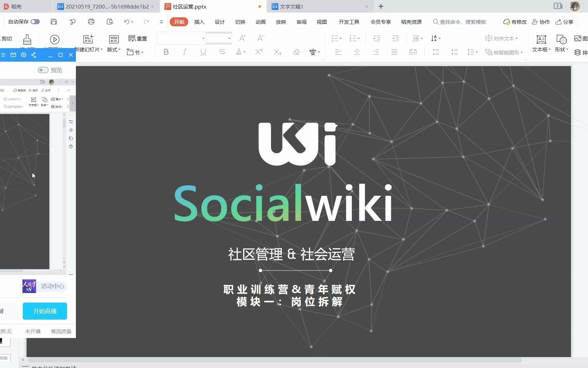Screen dimensions: 588x368
Task: Toggle the Preview (预览) switch
Action: pos(43,70)
